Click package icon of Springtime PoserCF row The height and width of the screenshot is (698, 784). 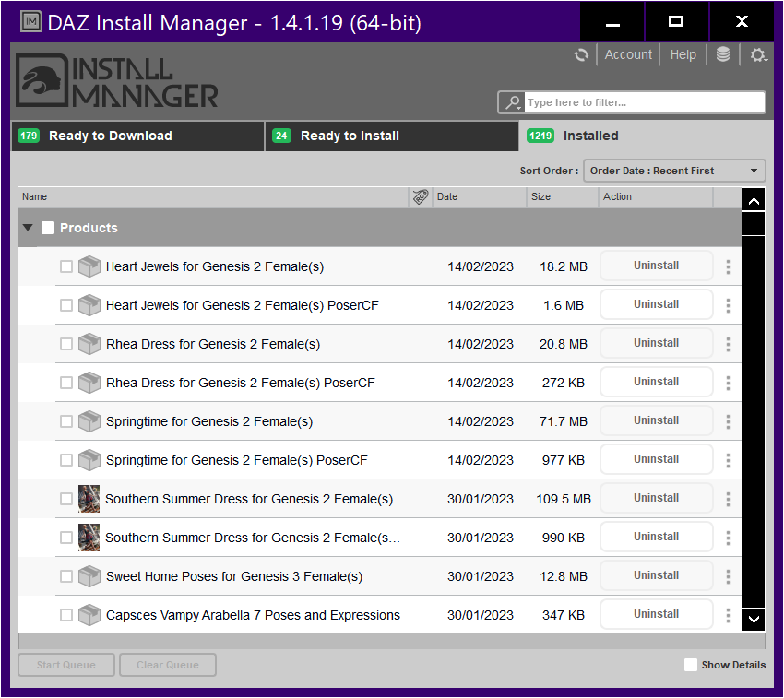[89, 460]
